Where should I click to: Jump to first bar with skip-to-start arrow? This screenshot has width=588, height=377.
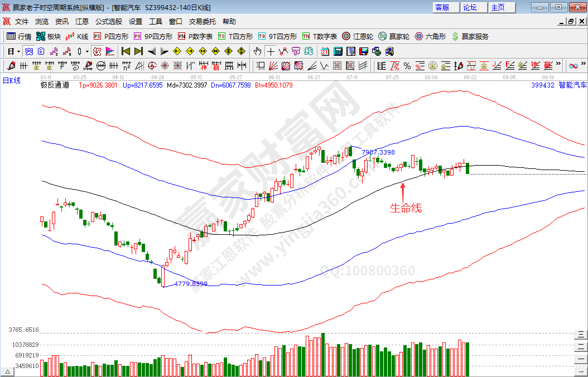tap(126, 51)
